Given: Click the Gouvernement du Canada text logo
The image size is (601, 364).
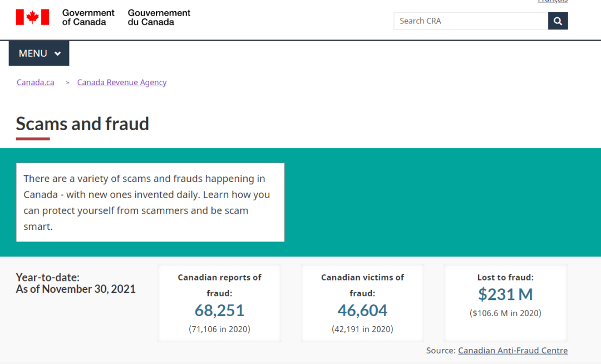Looking at the screenshot, I should [x=159, y=17].
